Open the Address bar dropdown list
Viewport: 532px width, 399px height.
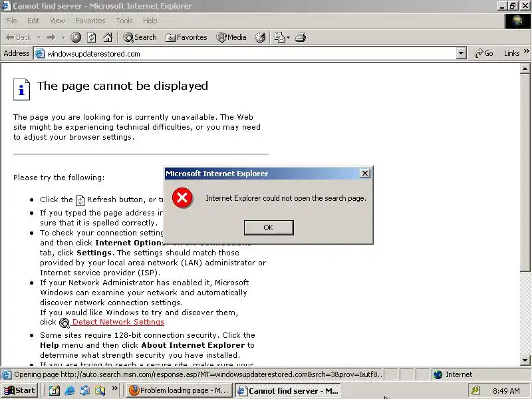[461, 53]
